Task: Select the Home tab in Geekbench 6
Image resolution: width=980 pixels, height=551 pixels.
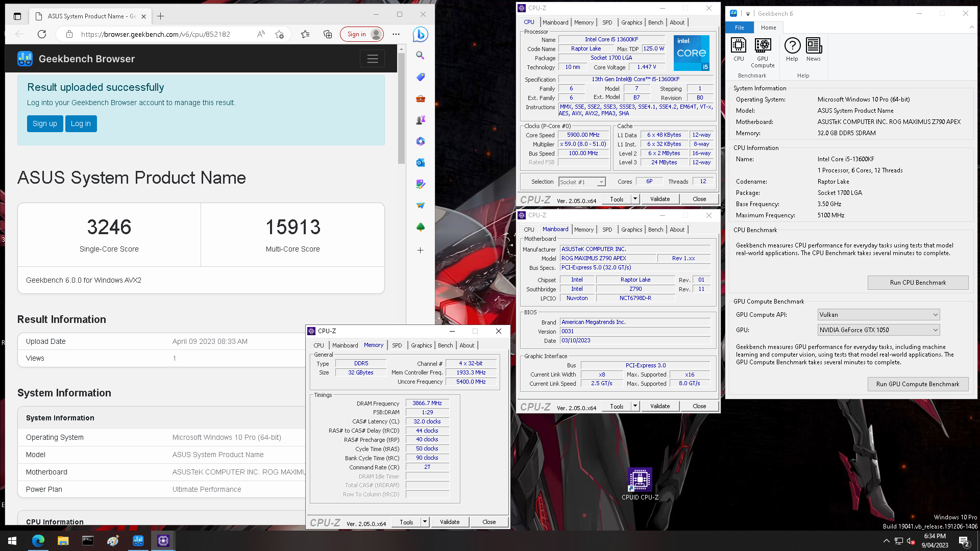Action: 768,28
